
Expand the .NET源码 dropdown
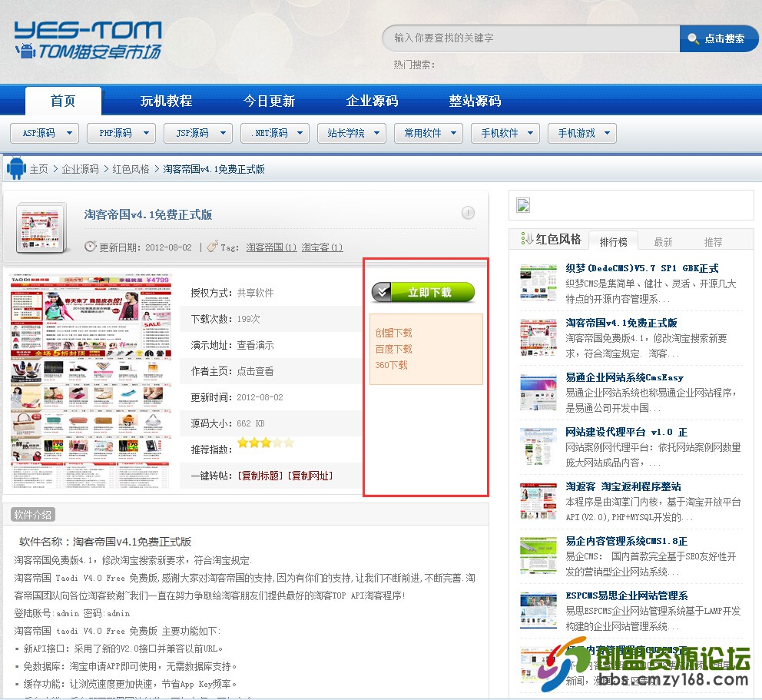[x=274, y=133]
